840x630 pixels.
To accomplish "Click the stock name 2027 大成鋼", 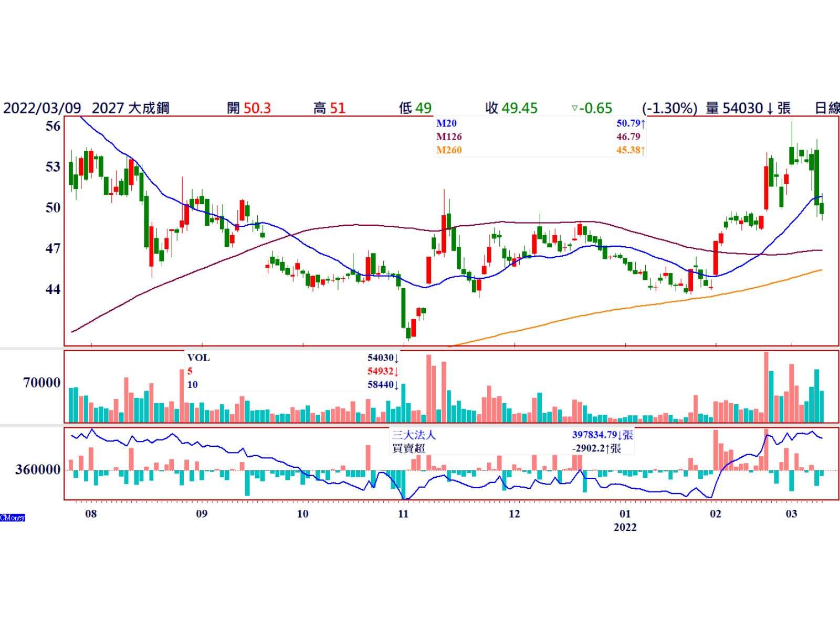I will coord(131,108).
